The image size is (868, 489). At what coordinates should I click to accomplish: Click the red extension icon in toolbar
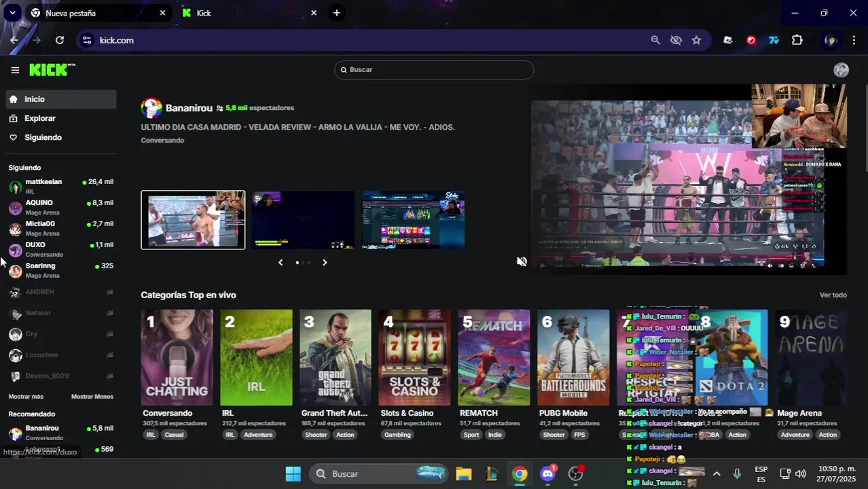tap(751, 40)
